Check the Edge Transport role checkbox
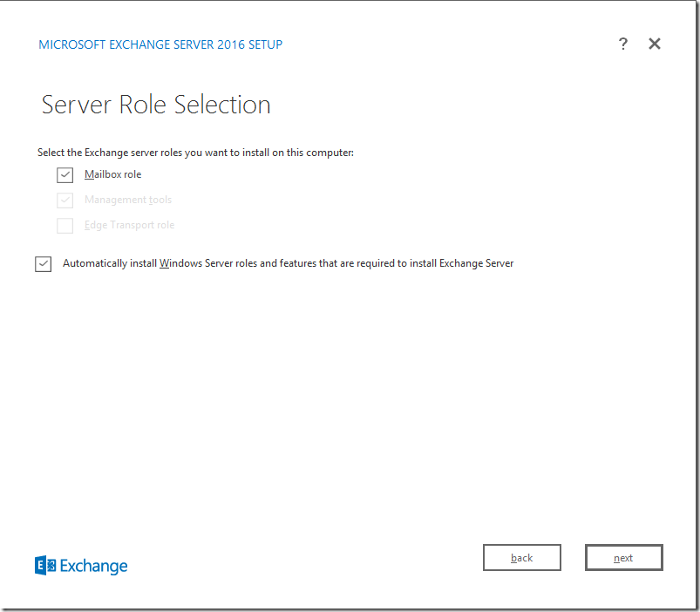Viewport: 700px width, 612px height. coord(65,226)
